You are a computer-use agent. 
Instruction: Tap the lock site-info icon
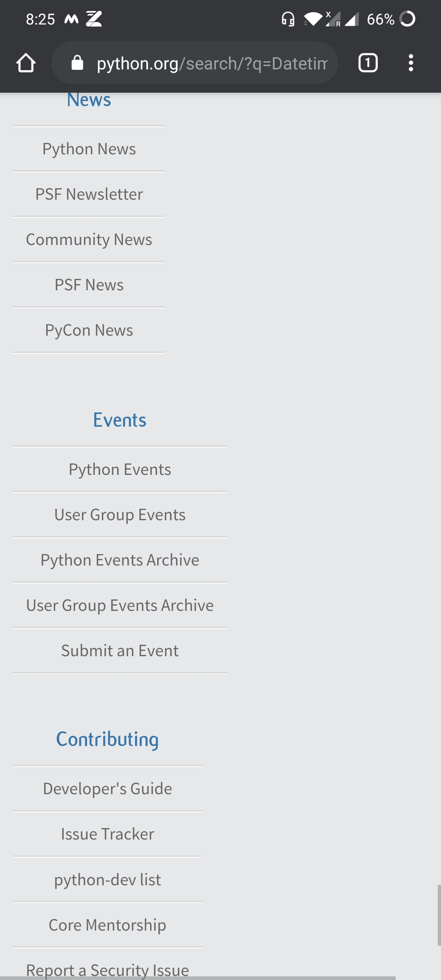click(77, 63)
